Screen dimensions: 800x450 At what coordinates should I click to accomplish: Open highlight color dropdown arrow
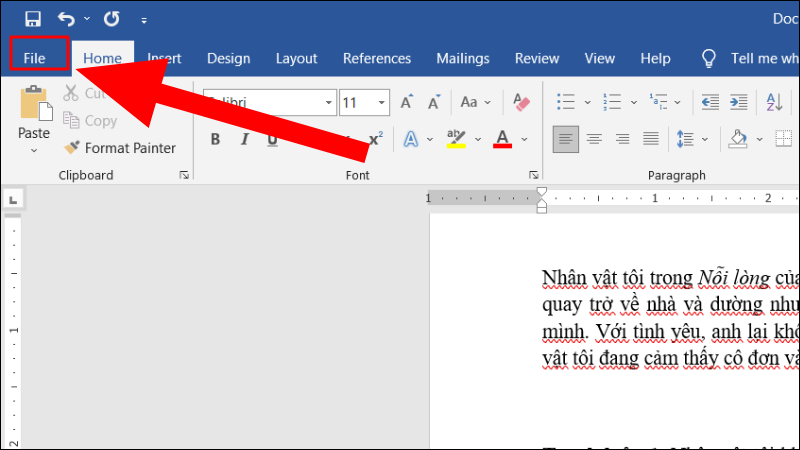point(478,139)
